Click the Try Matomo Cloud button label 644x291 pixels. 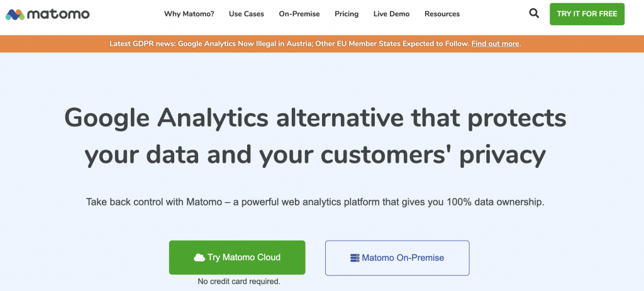click(244, 257)
